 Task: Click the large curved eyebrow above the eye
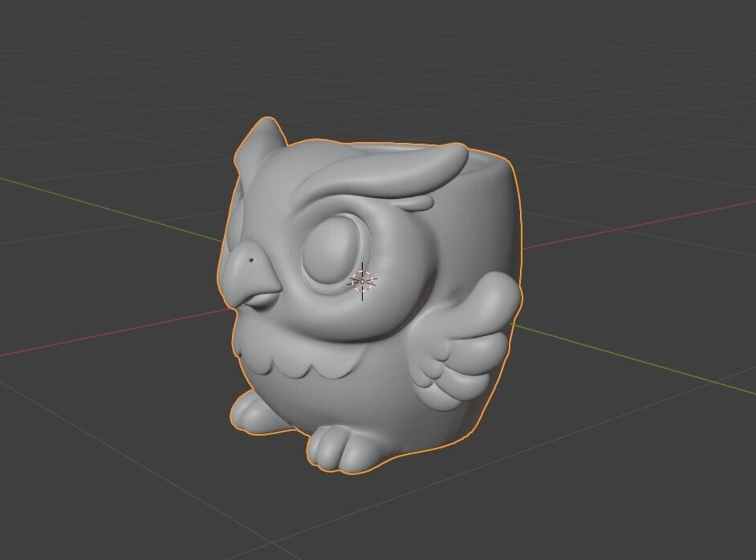pos(401,172)
